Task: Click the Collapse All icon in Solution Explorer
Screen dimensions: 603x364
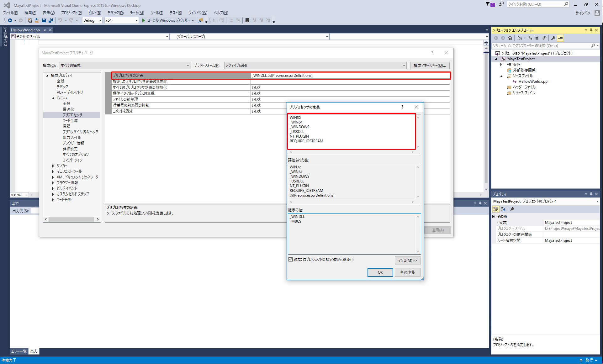Action: click(x=537, y=38)
